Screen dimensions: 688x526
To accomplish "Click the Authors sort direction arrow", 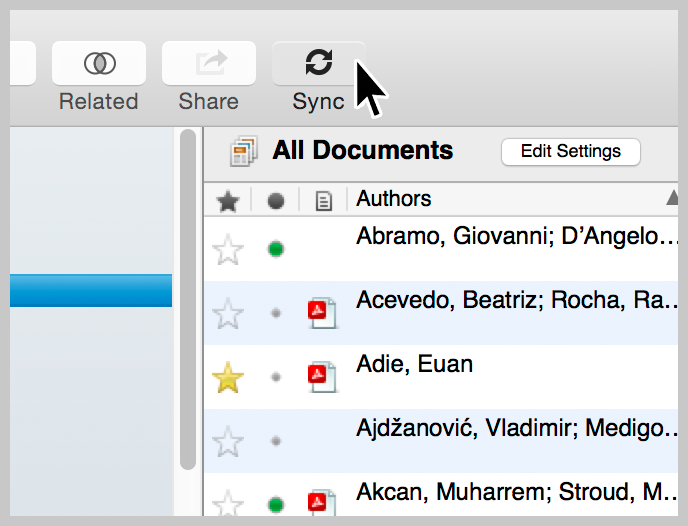I will click(672, 199).
